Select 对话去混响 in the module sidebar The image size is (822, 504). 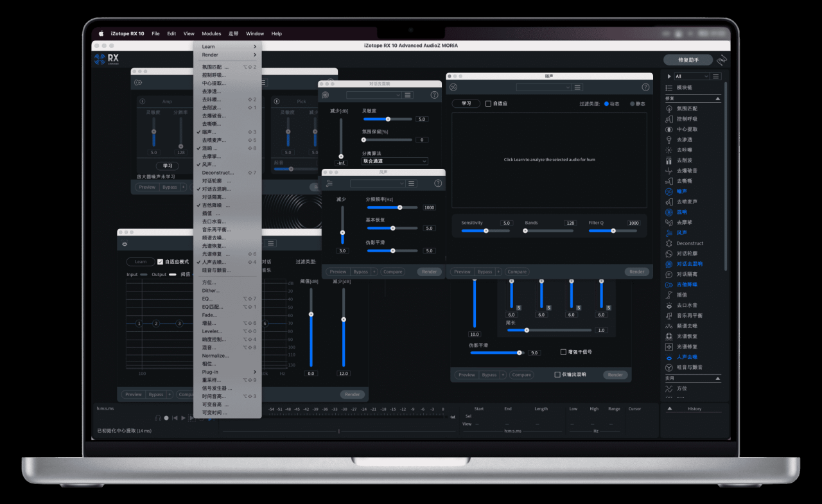(x=689, y=264)
